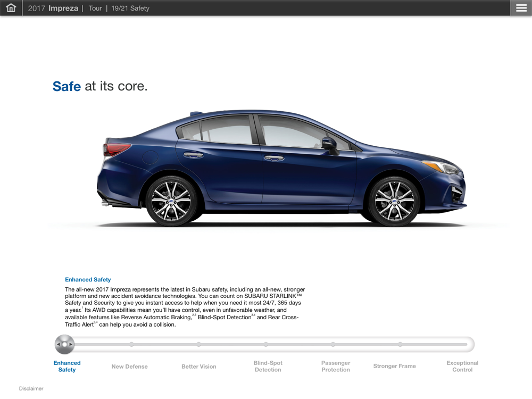Click the 'Safe at its core.' headline
Screen dimensions: 532x399
[100, 86]
